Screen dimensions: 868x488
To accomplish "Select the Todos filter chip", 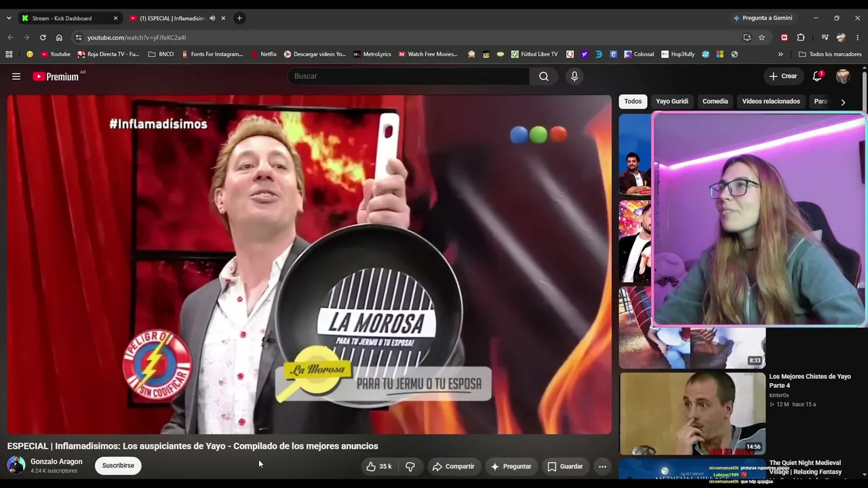I will coord(633,102).
